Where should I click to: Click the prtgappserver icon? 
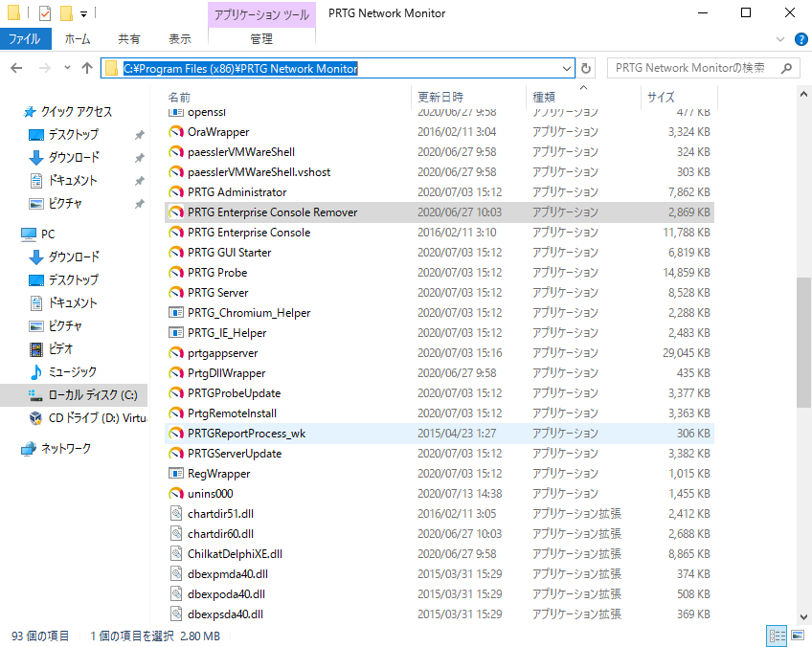pos(176,353)
